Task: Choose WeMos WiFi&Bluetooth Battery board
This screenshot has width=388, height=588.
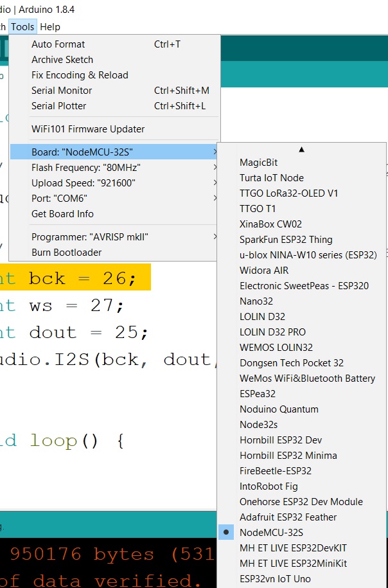Action: pyautogui.click(x=301, y=379)
